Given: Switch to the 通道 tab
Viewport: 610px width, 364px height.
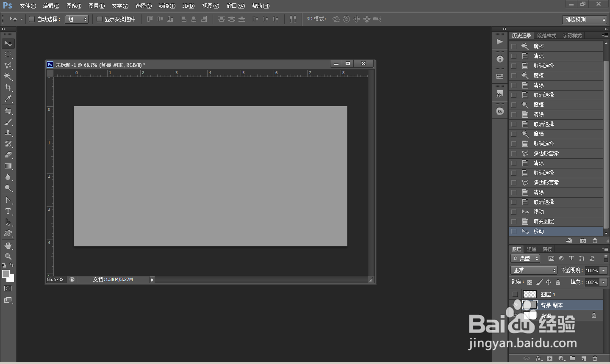Looking at the screenshot, I should [532, 249].
